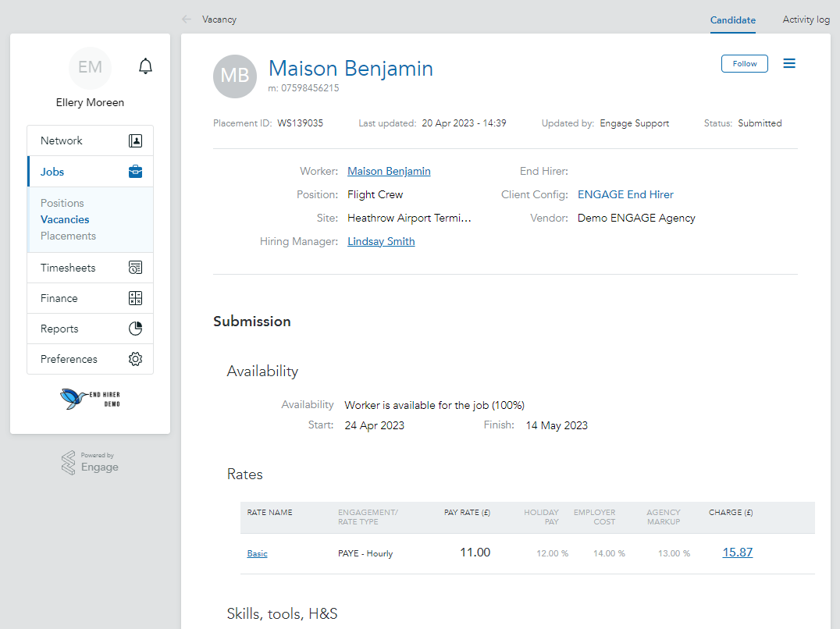Image resolution: width=840 pixels, height=629 pixels.
Task: Click the Jobs briefcase icon
Action: [x=136, y=172]
